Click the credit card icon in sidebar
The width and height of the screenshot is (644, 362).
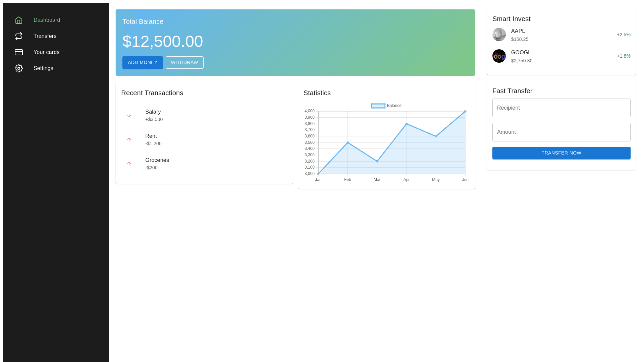pos(19,52)
